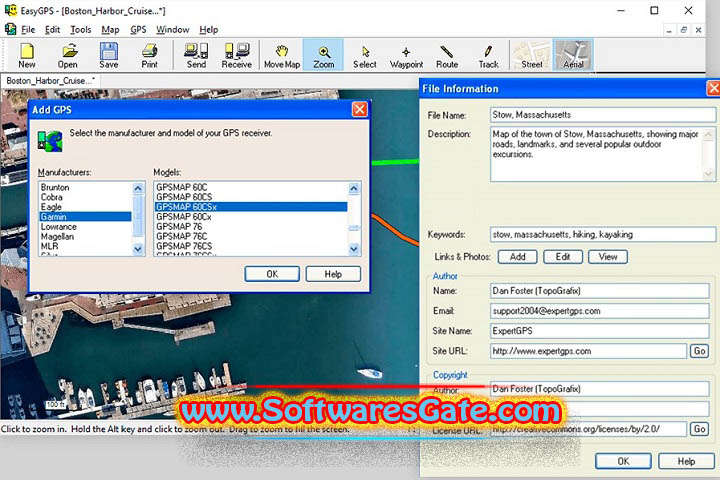Send data to GPS with Send icon
Viewport: 720px width, 480px height.
[x=196, y=55]
